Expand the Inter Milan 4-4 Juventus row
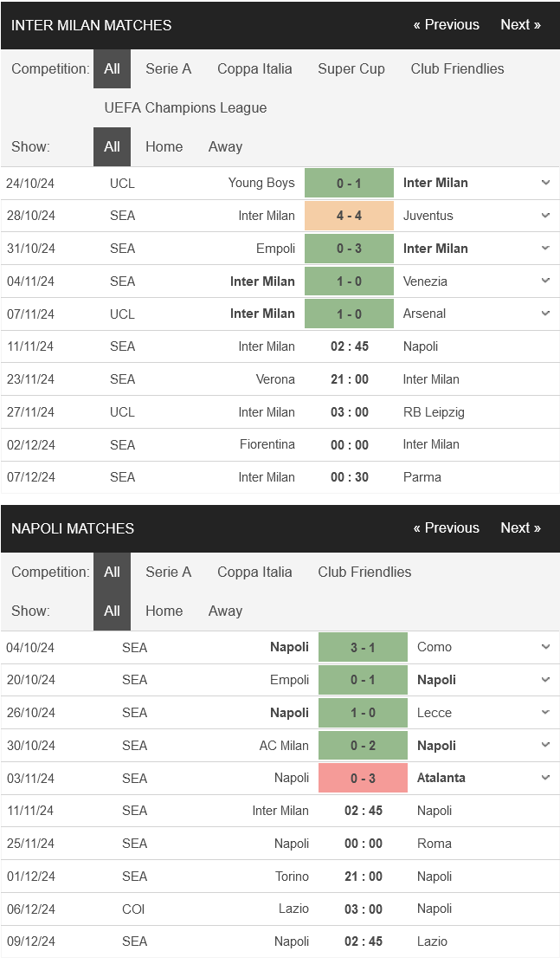Screen dimensions: 560x964 click(545, 216)
